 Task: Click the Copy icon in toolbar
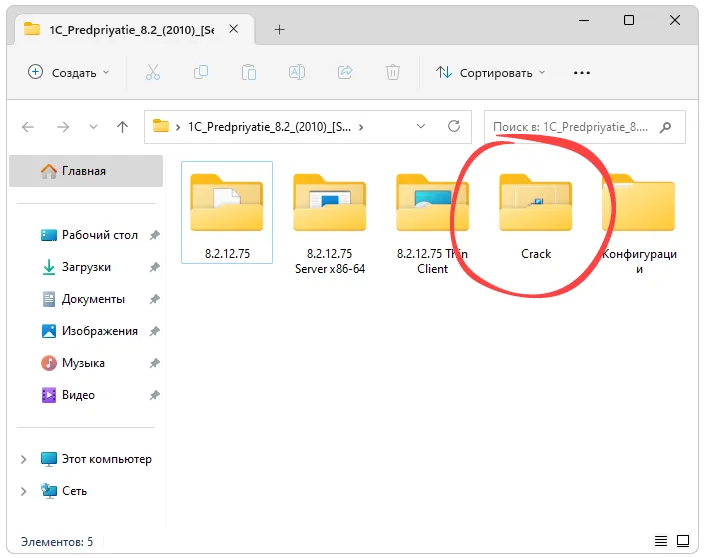coord(201,72)
